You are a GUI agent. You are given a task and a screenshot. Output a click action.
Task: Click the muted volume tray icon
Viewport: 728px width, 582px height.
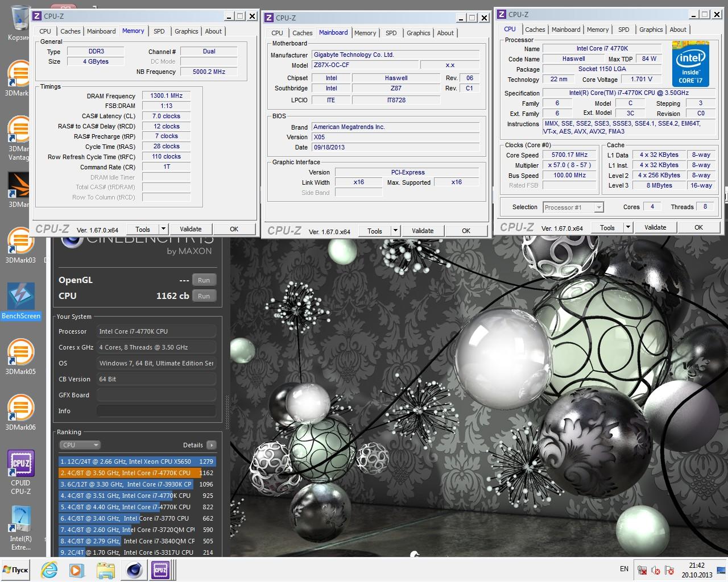tap(655, 570)
